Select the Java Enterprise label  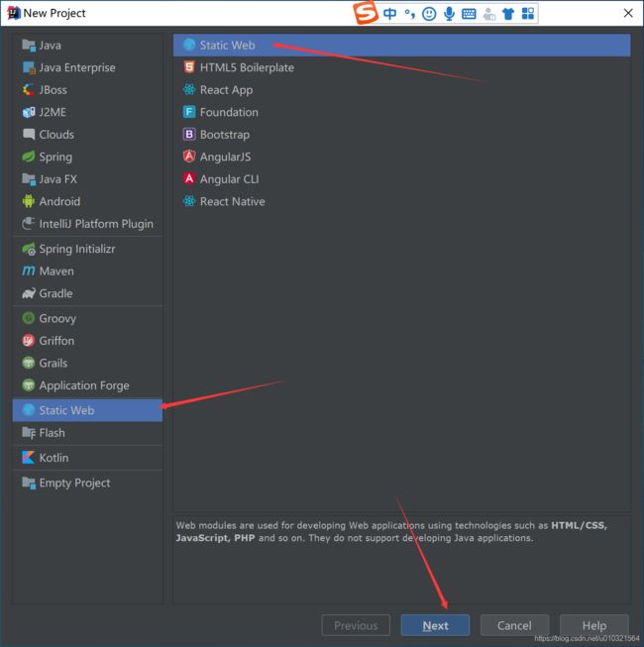pyautogui.click(x=77, y=67)
